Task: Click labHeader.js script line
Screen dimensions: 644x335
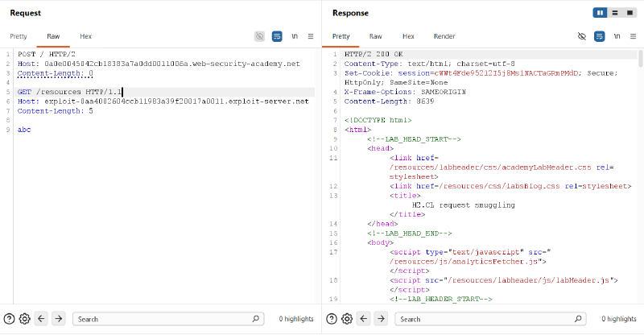Action: pos(504,280)
